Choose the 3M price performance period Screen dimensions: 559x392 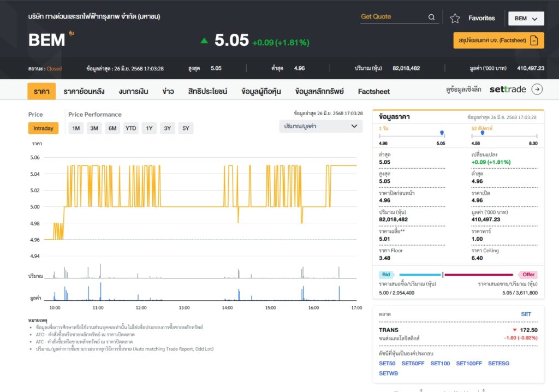tap(94, 128)
